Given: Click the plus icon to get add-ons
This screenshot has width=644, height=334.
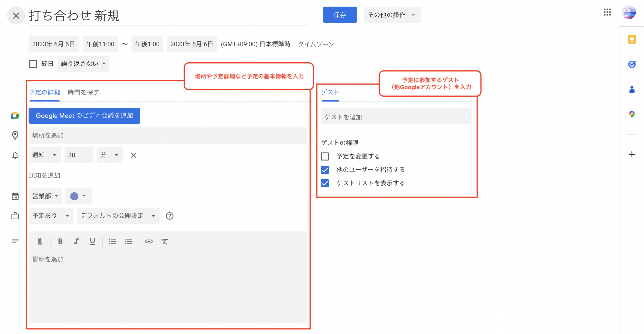Looking at the screenshot, I should pyautogui.click(x=632, y=154).
